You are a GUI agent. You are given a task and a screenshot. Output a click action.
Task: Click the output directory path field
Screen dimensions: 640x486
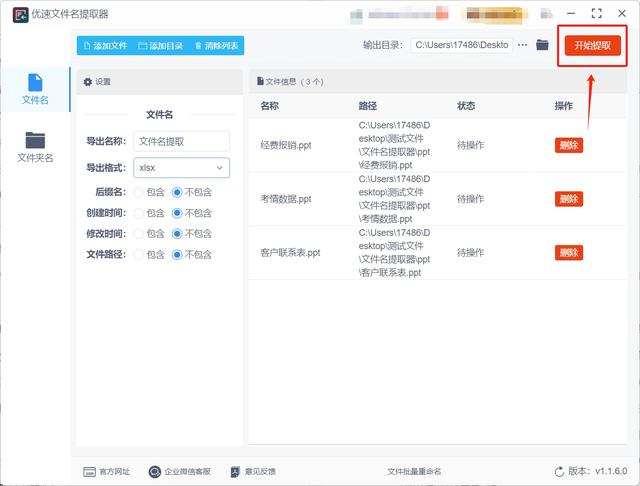(462, 45)
